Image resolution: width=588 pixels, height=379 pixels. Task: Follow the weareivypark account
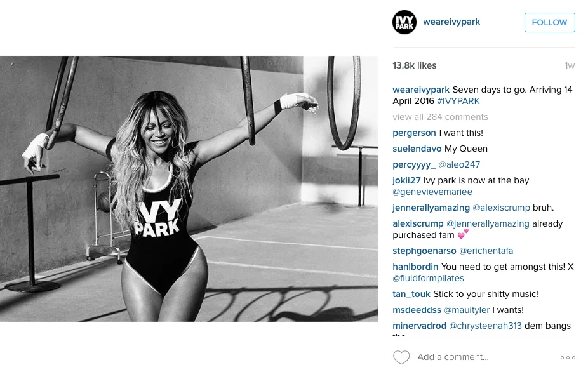coord(549,22)
